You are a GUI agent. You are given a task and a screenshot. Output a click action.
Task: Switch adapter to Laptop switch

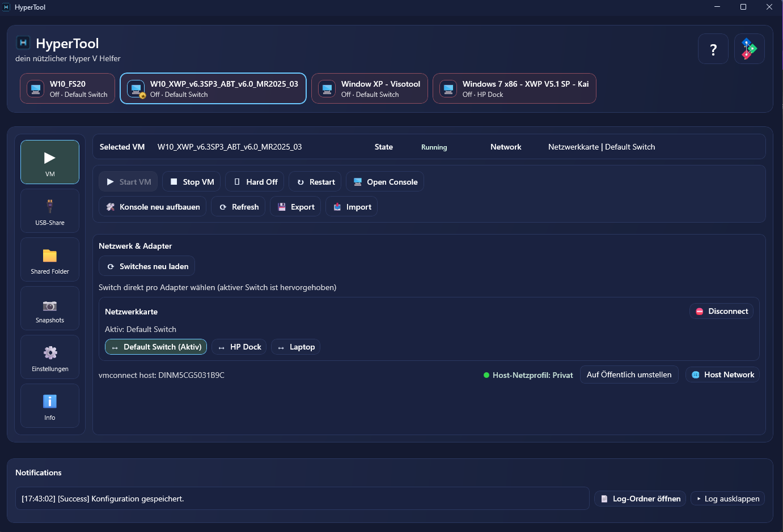coord(295,347)
